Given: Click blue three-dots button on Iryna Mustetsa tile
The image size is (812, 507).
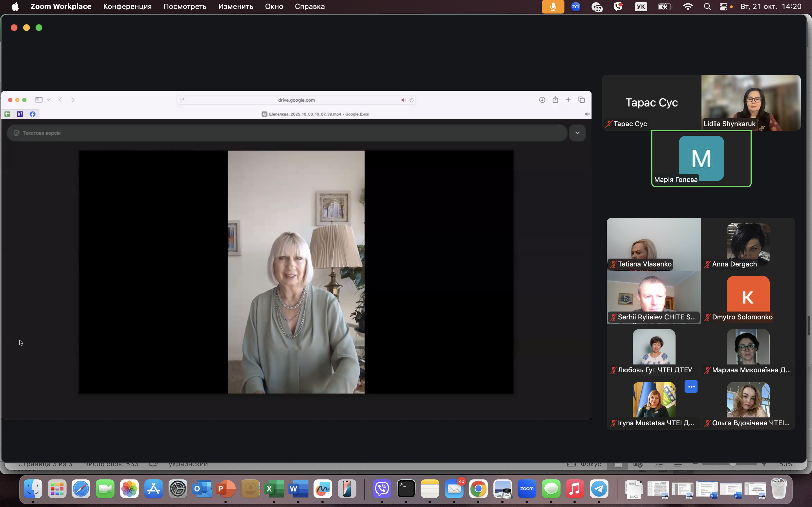Looking at the screenshot, I should [x=690, y=387].
